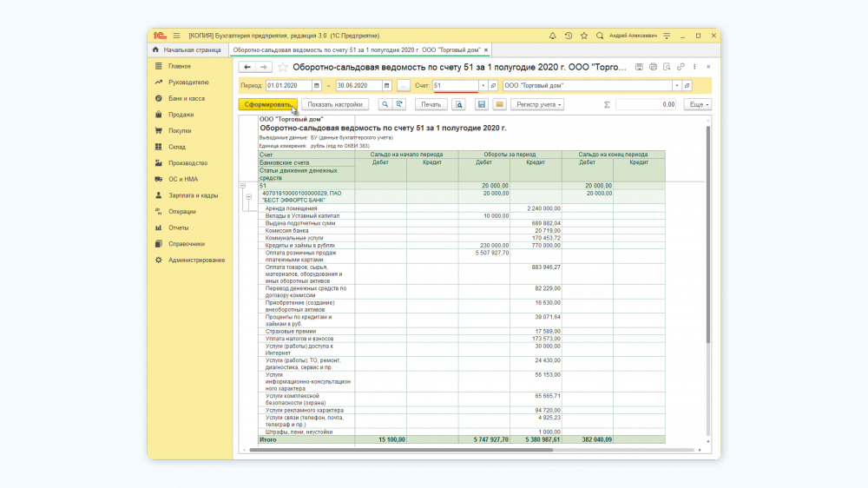Expand the Регистр учета dropdown
This screenshot has width=868, height=488.
point(537,104)
